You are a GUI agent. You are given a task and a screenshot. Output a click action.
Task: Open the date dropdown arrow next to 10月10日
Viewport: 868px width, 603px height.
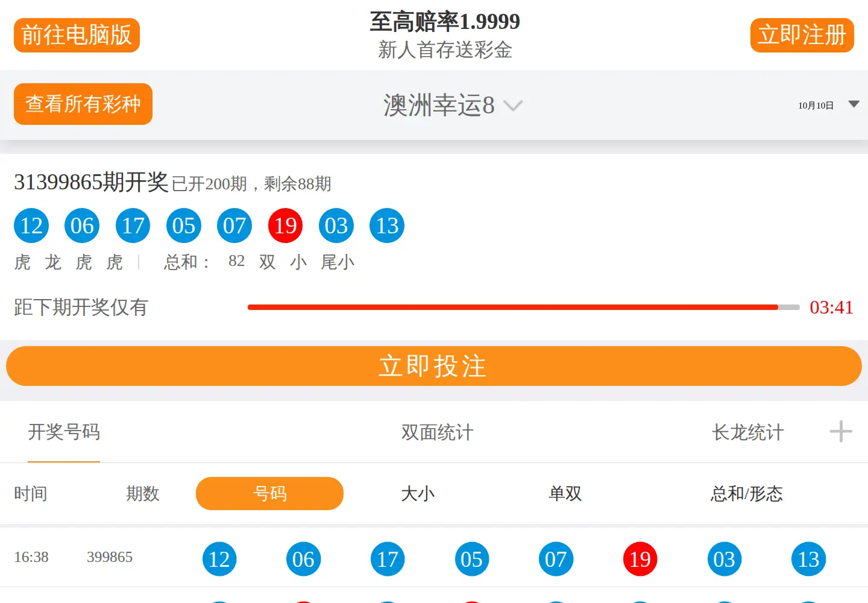tap(854, 104)
